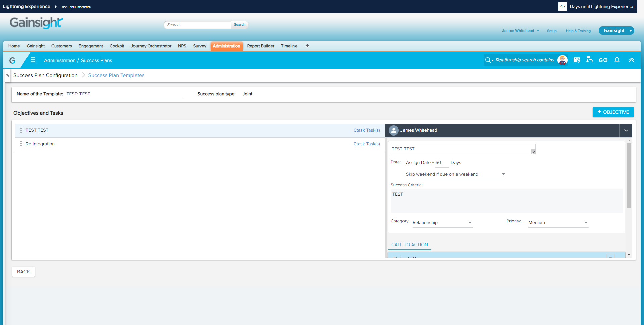Open Help & Training link
The image size is (644, 325).
pos(578,31)
